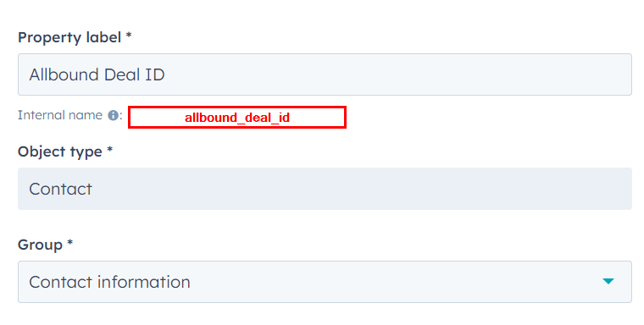
Task: Open the Contact information group dropdown
Action: 325,282
